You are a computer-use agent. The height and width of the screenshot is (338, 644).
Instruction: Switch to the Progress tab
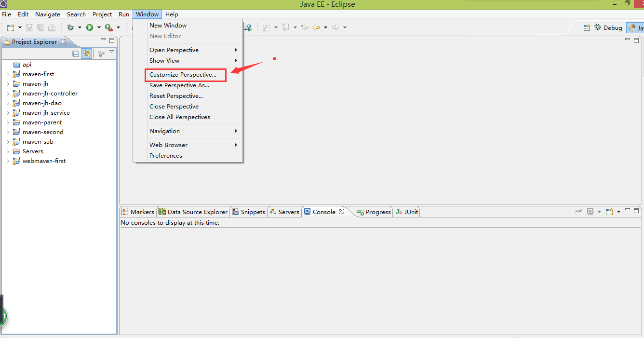(x=374, y=212)
